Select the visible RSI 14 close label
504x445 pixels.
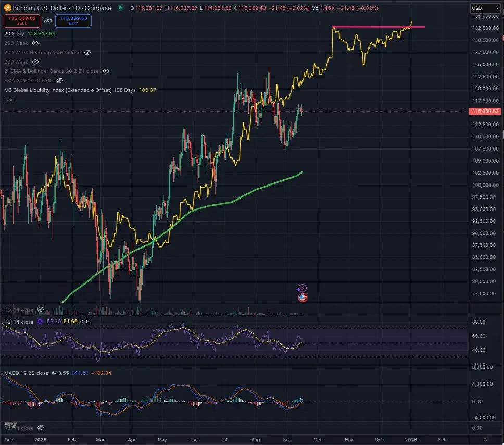(19, 322)
